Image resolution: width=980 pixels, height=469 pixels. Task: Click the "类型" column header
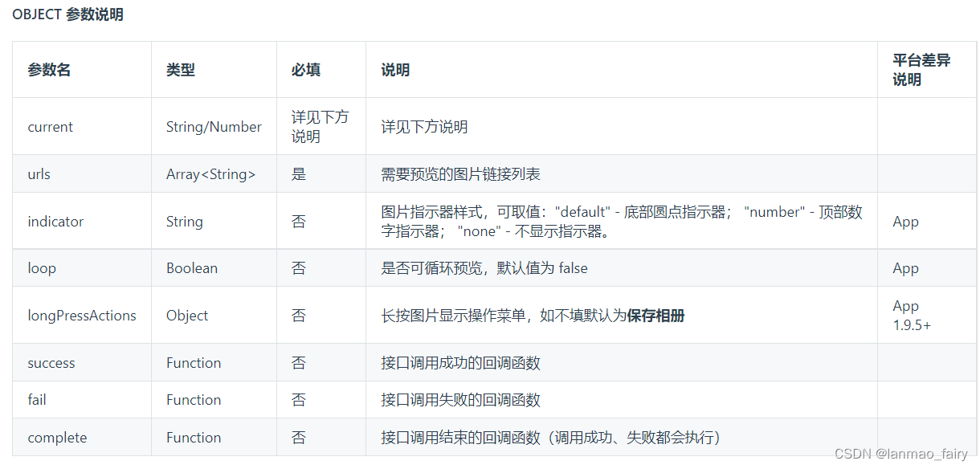[x=181, y=70]
